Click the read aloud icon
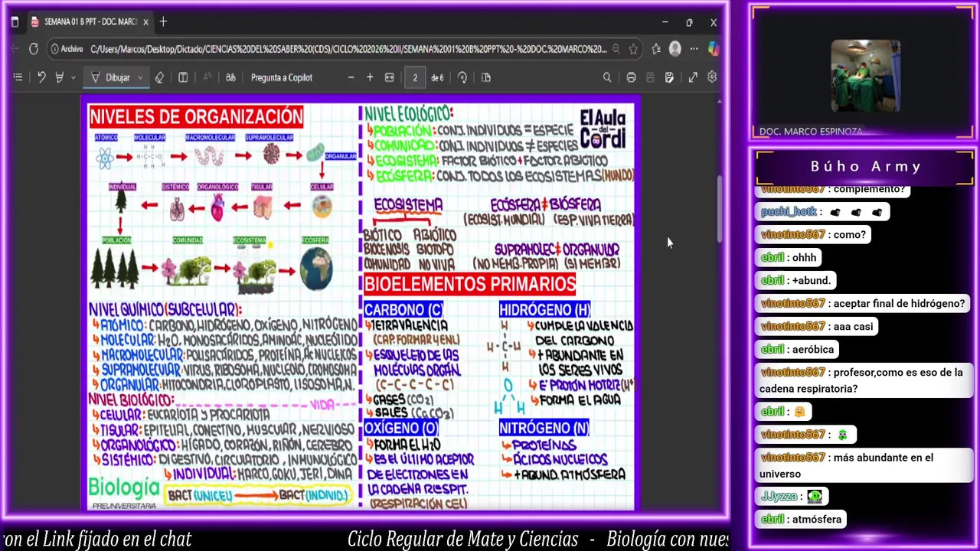980x551 pixels. tap(207, 77)
